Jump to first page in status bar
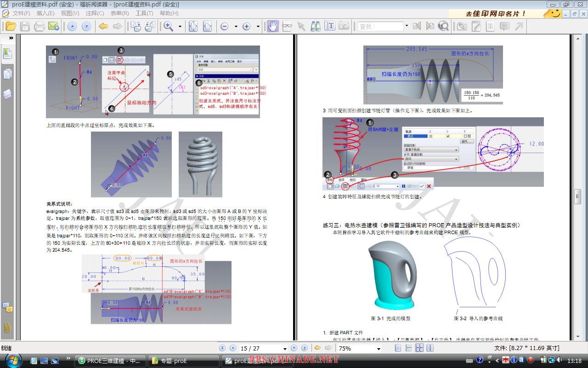Image resolution: width=588 pixels, height=368 pixels. (223, 348)
